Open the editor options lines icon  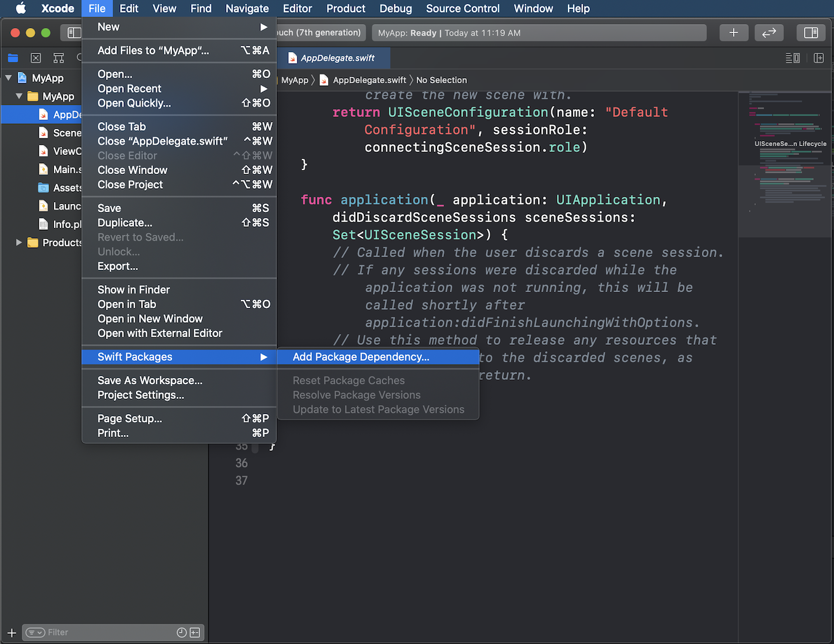(793, 58)
